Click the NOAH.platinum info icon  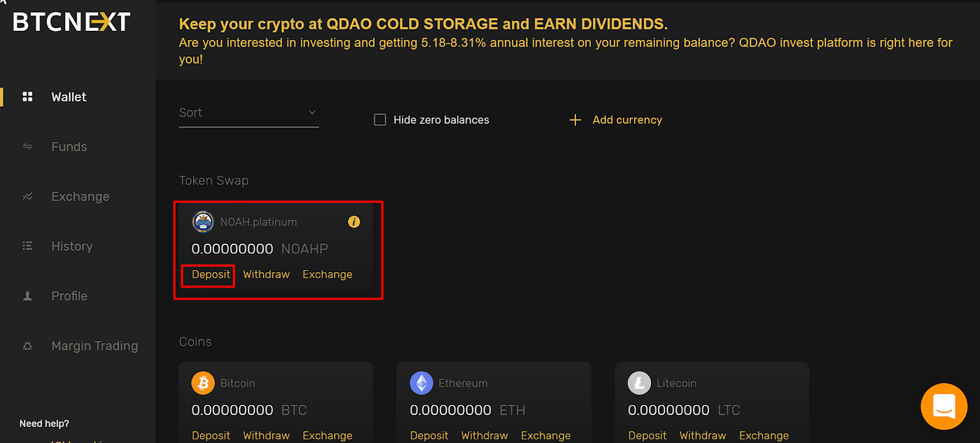(353, 221)
